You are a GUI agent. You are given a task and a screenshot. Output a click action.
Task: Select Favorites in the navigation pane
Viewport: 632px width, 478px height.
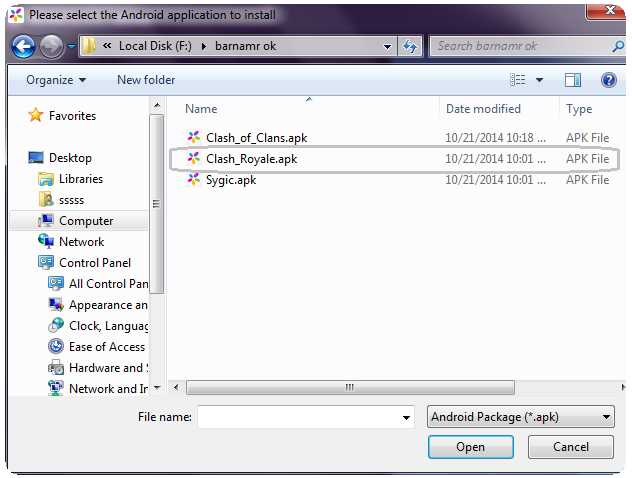coord(73,116)
